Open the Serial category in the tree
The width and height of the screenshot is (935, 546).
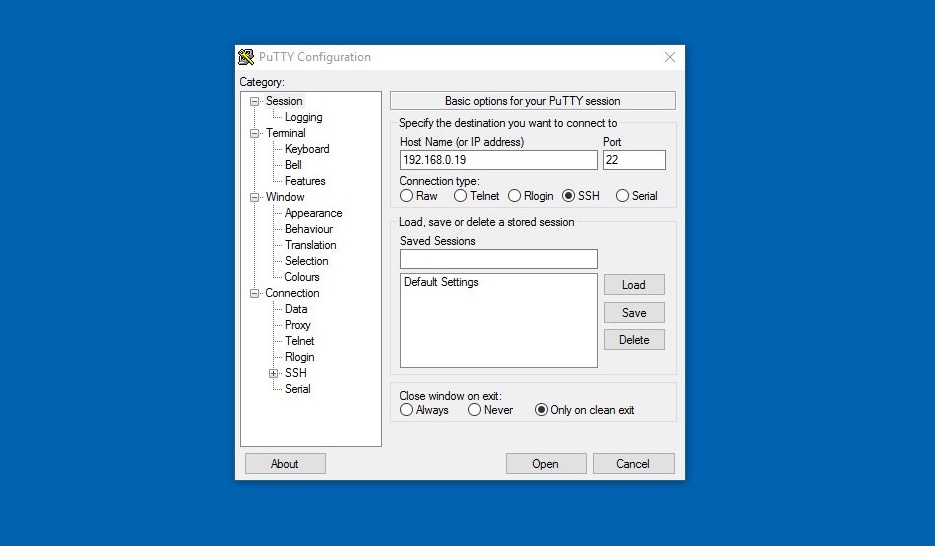(x=298, y=389)
